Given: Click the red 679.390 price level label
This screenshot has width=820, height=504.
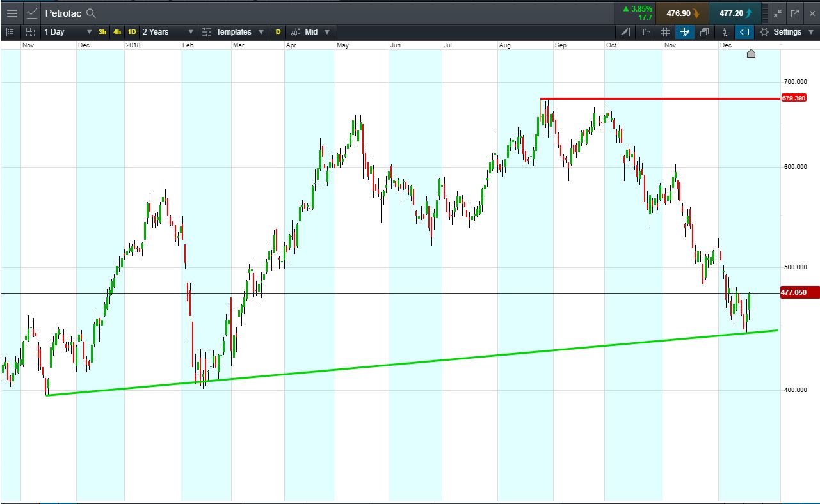Looking at the screenshot, I should pyautogui.click(x=793, y=98).
